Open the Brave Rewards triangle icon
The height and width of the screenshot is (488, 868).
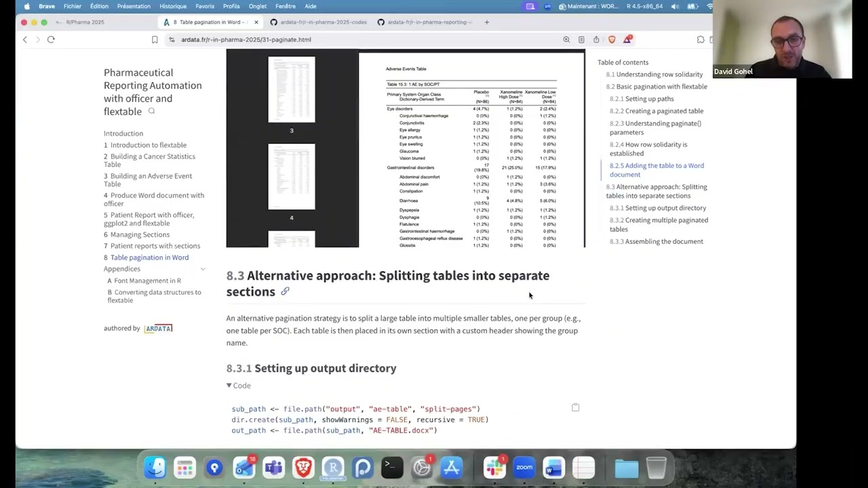[627, 39]
